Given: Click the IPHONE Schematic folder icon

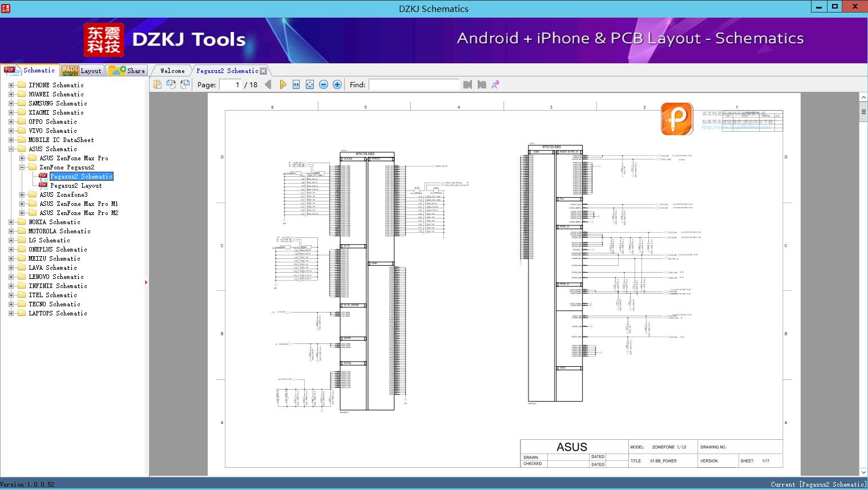Looking at the screenshot, I should tap(22, 85).
